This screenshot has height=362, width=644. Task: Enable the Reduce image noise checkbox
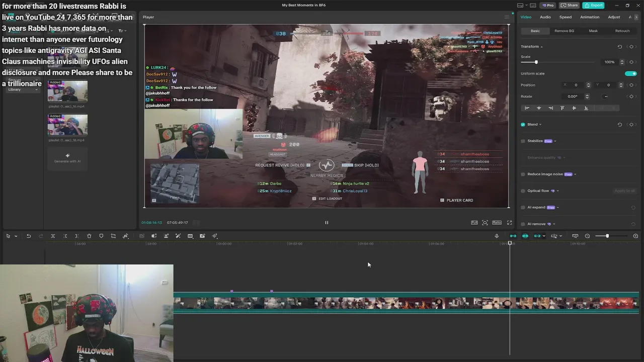(x=523, y=174)
